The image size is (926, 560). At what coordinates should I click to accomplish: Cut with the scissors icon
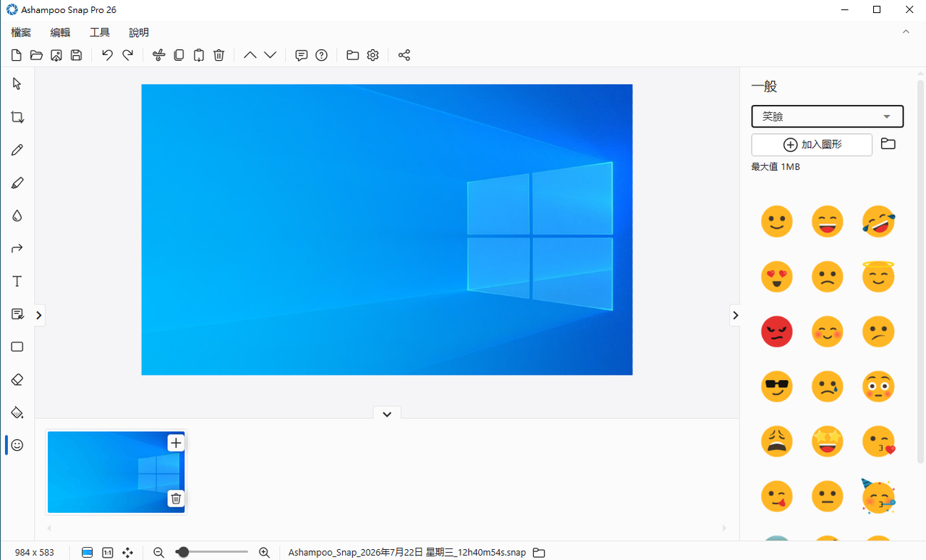coord(159,55)
